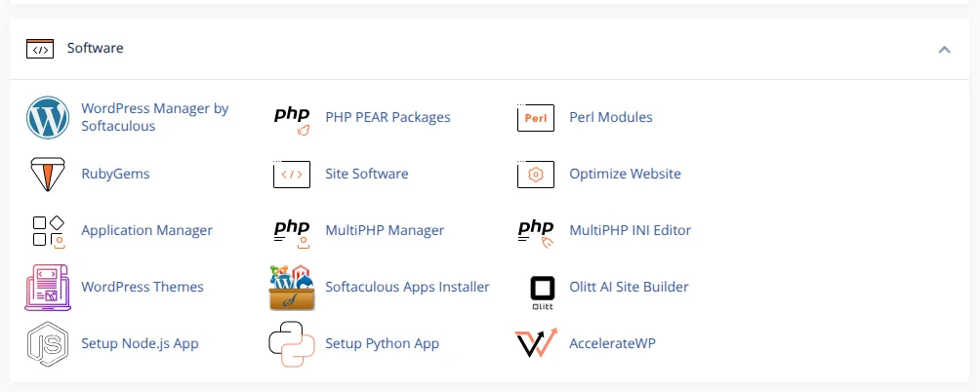Viewport: 980px width, 392px height.
Task: Click the AccelerateWP arrow logo icon
Action: click(536, 342)
